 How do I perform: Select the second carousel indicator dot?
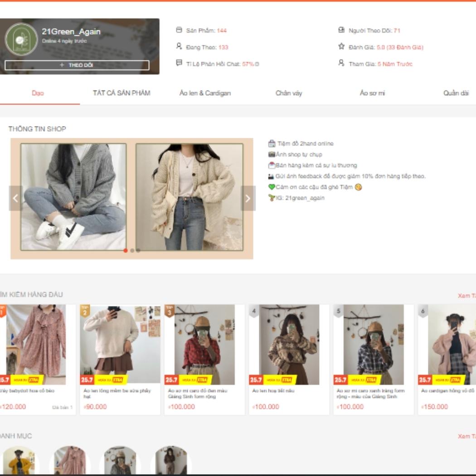(x=132, y=250)
